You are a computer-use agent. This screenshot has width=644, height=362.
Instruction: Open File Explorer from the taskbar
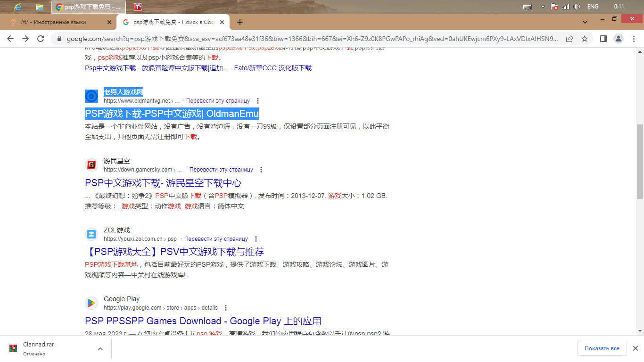(x=40, y=7)
